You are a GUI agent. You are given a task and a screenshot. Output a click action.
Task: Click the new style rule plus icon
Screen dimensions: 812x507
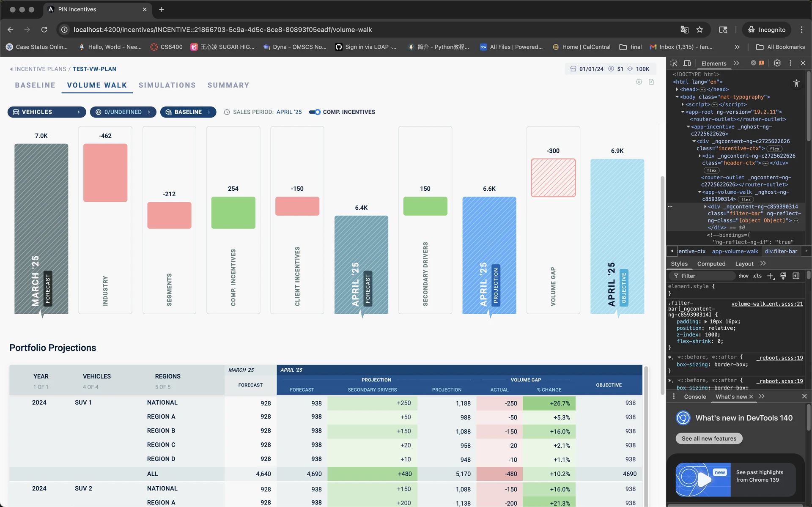pyautogui.click(x=771, y=276)
